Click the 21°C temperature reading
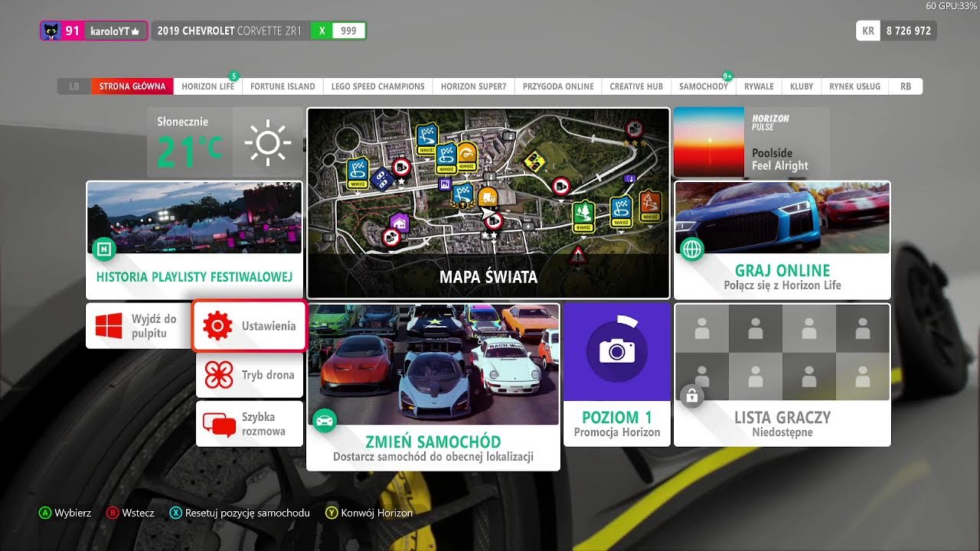This screenshot has width=980, height=551. pos(190,151)
